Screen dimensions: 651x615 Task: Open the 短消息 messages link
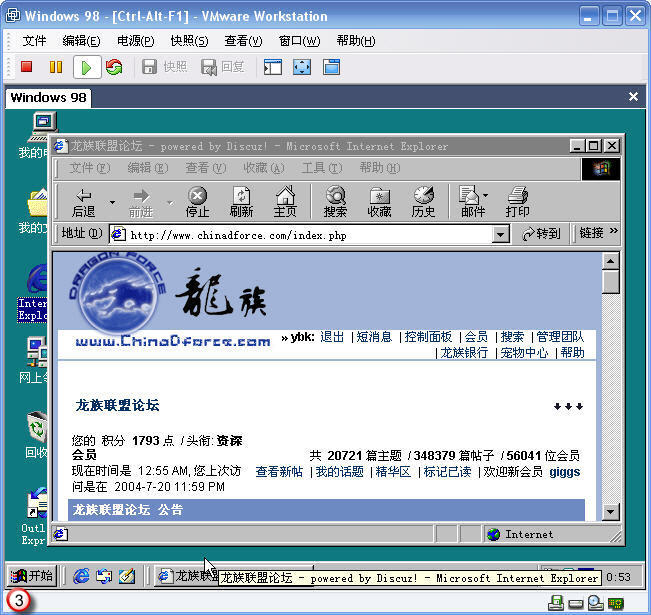tap(374, 337)
